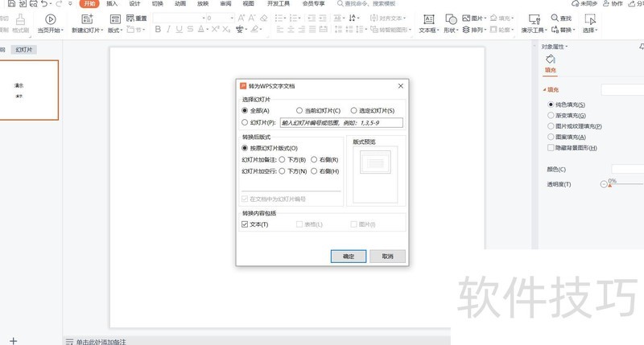
Task: Click the OK (确定) button in dialog
Action: click(349, 257)
